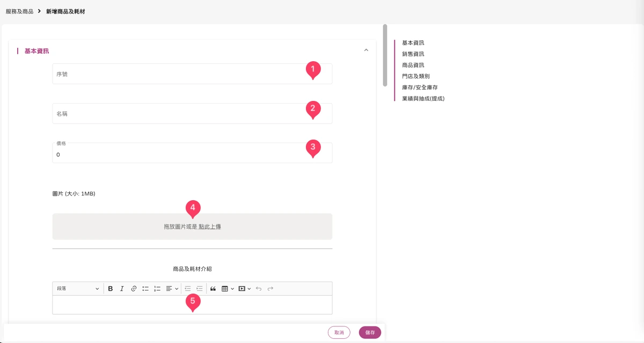The height and width of the screenshot is (343, 644).
Task: Click 點此上傳 to upload an image
Action: tap(210, 227)
